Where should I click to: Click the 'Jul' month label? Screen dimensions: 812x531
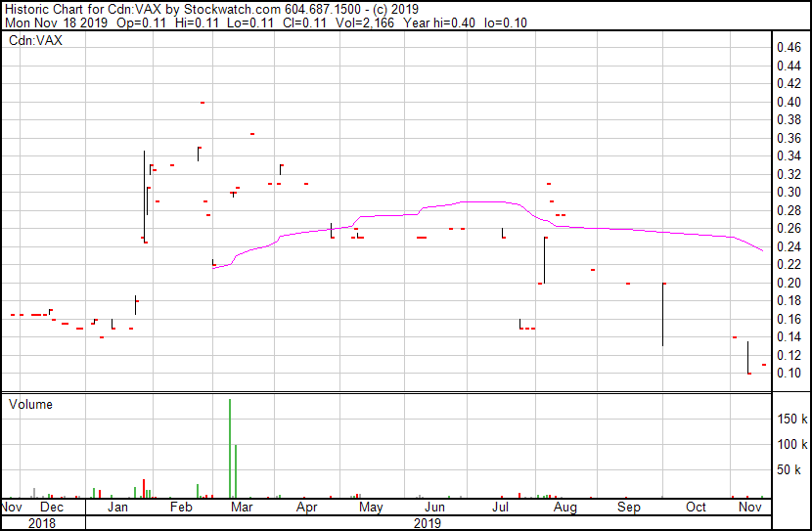click(x=500, y=507)
